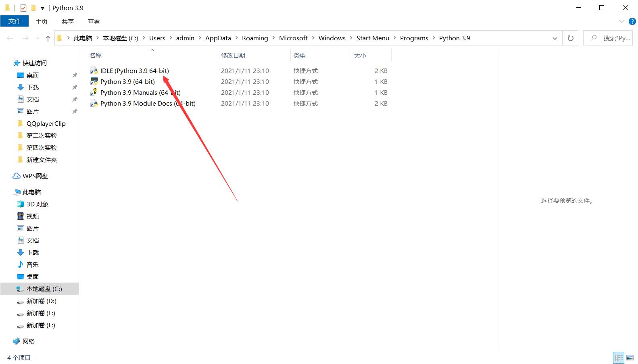Select the IDLE (Python 3.9 64-bit) shortcut icon

pyautogui.click(x=94, y=71)
